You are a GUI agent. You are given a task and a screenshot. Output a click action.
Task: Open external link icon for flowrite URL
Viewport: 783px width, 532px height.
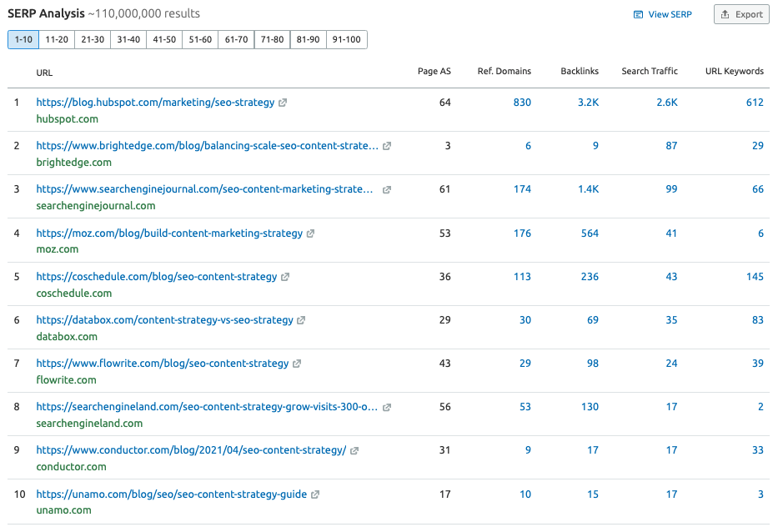297,364
